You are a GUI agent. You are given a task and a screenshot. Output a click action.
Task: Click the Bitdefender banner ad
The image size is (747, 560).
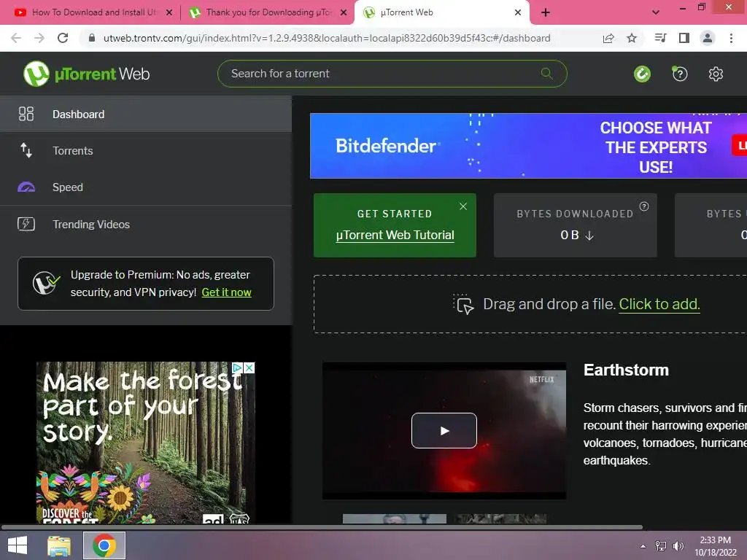[x=528, y=146]
